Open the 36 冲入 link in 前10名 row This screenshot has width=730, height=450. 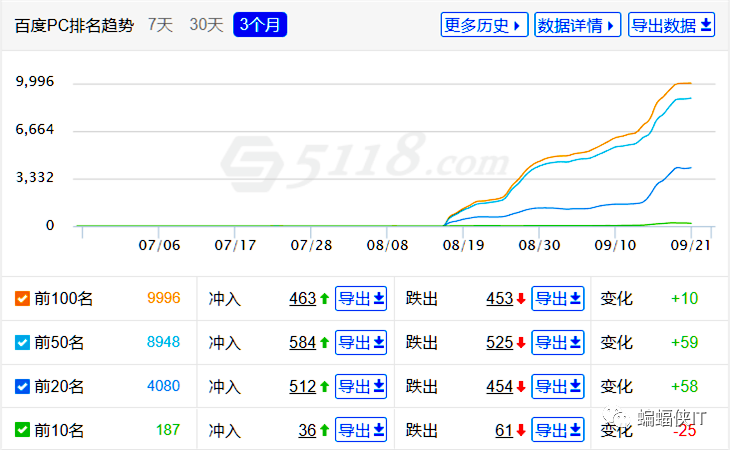[x=307, y=430]
